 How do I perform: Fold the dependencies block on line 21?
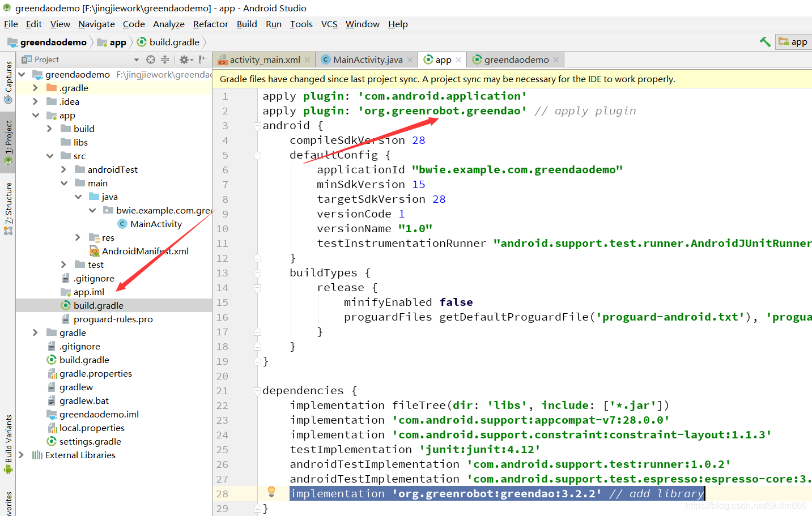tap(257, 391)
